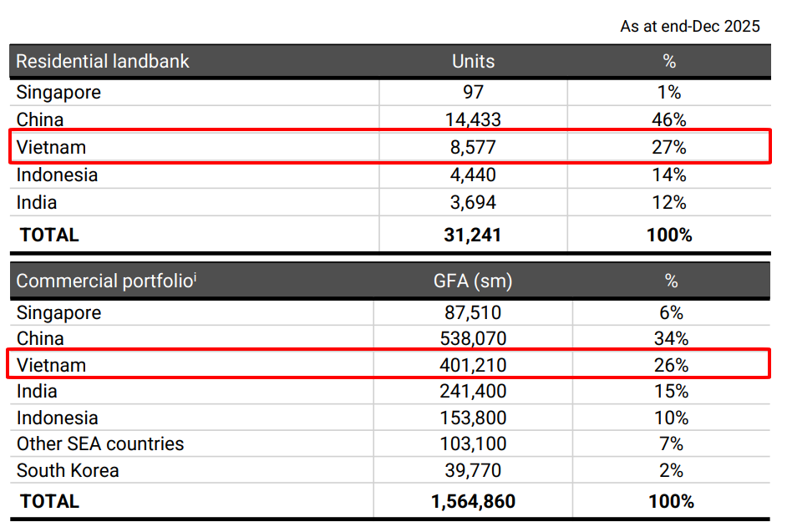Select Vietnam's 8,577 units cell
The image size is (787, 532).
tap(473, 148)
